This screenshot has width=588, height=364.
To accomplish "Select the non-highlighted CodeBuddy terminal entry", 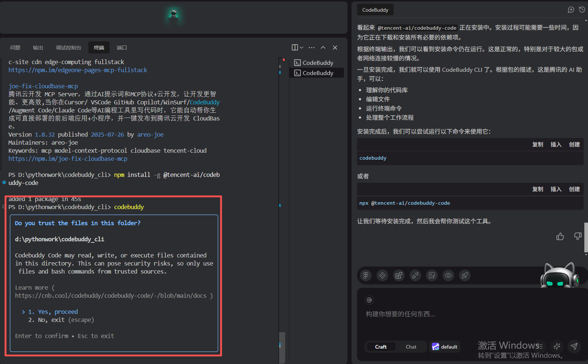I will coord(317,63).
